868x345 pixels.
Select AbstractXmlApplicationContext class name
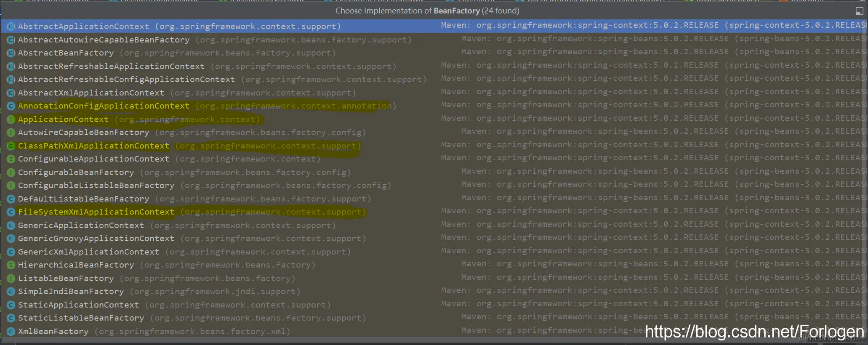pos(91,93)
